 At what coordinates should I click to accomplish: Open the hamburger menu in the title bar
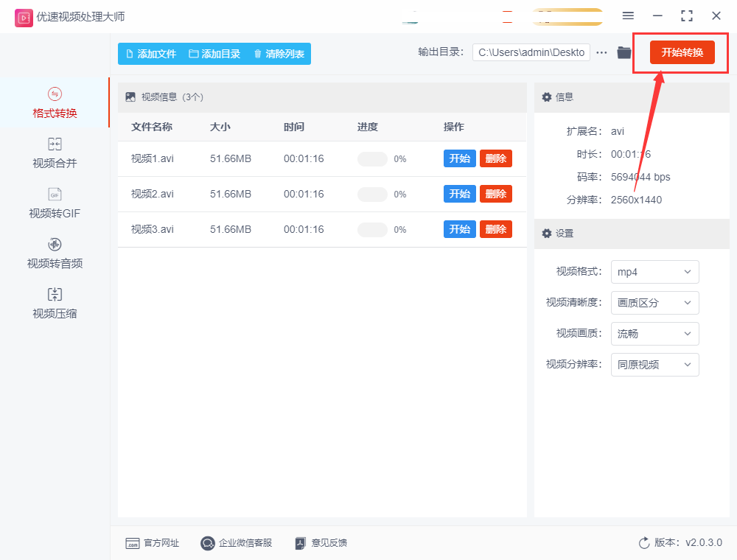click(x=628, y=15)
